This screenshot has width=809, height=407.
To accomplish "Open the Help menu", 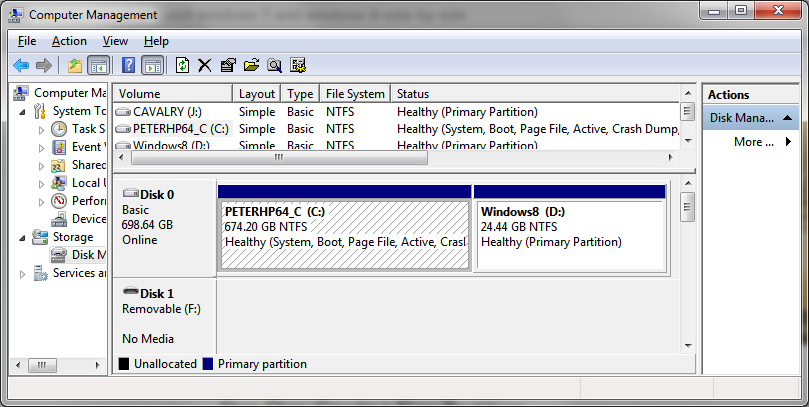I will pyautogui.click(x=156, y=41).
